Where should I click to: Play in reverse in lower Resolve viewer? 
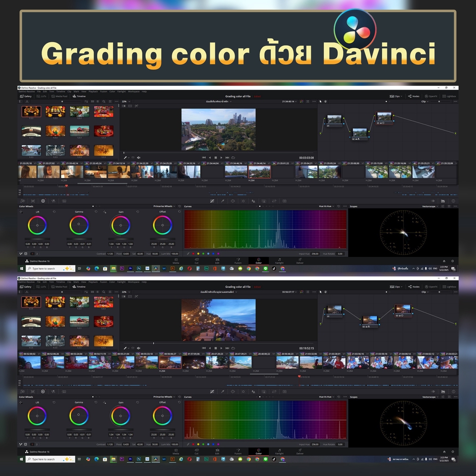point(210,348)
